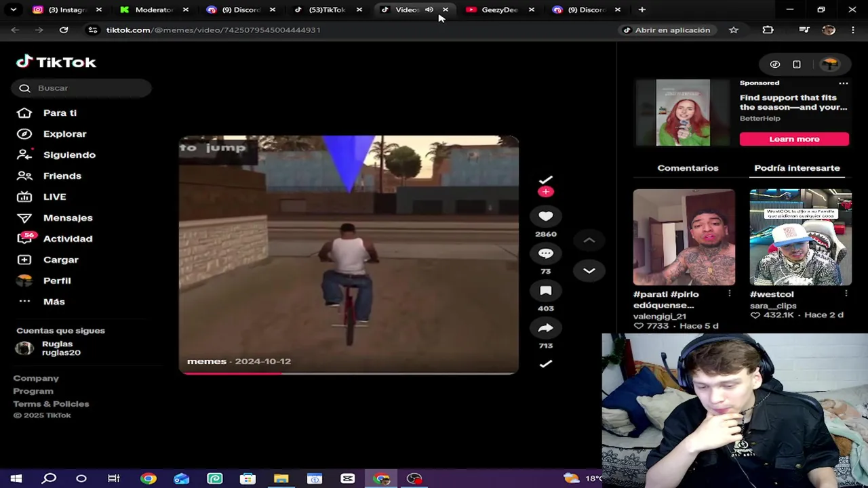Click the square icon next to profile avatar
The height and width of the screenshot is (488, 868).
(x=797, y=64)
